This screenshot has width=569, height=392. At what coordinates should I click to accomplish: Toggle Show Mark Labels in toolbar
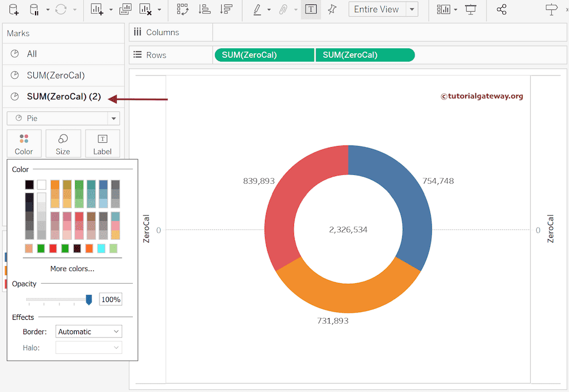click(311, 9)
